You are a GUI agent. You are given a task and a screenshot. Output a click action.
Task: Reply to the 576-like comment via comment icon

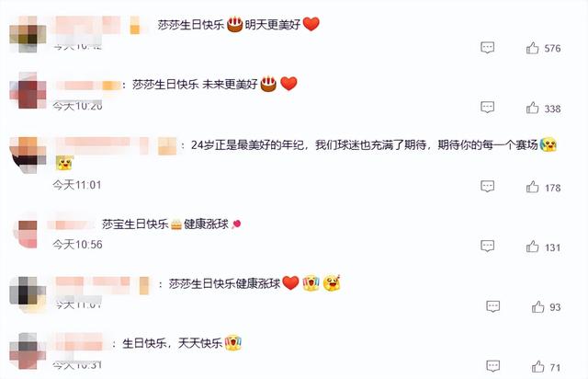[x=488, y=48]
